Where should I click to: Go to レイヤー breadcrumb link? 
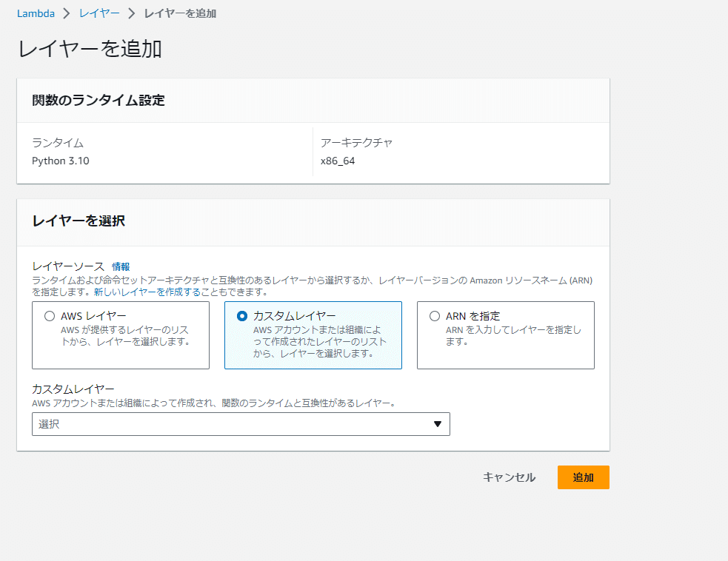click(99, 13)
